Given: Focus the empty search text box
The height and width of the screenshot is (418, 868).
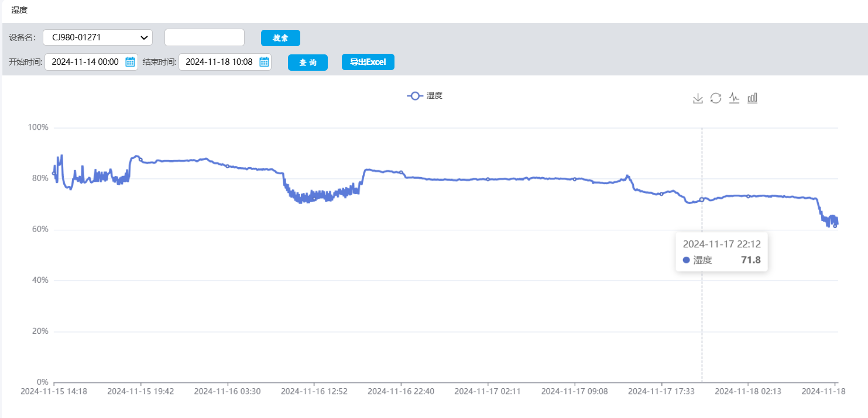Looking at the screenshot, I should pyautogui.click(x=204, y=37).
